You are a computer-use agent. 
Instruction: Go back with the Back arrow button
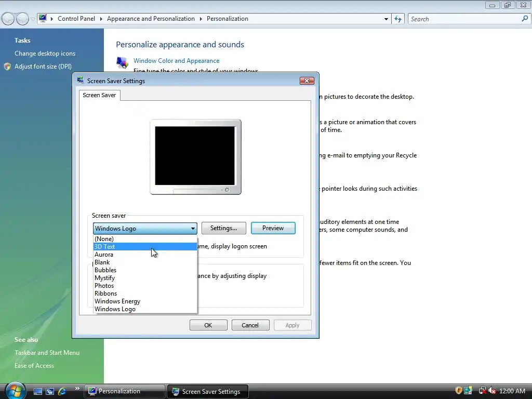8,19
